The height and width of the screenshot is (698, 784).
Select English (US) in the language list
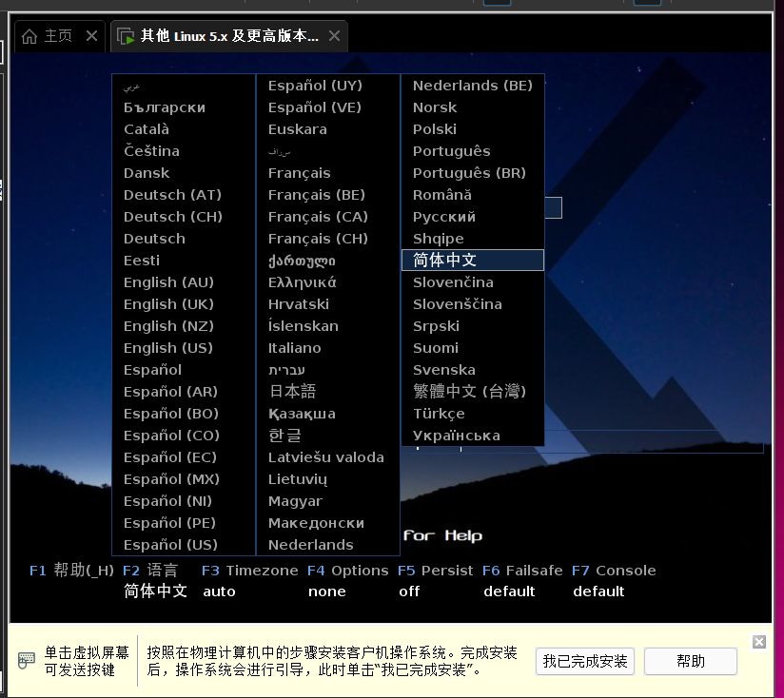tap(168, 347)
